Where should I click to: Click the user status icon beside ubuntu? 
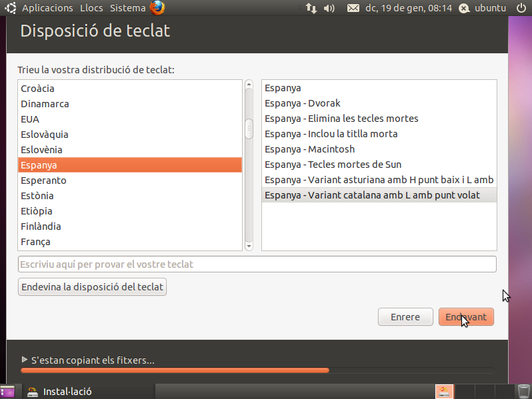click(x=464, y=8)
